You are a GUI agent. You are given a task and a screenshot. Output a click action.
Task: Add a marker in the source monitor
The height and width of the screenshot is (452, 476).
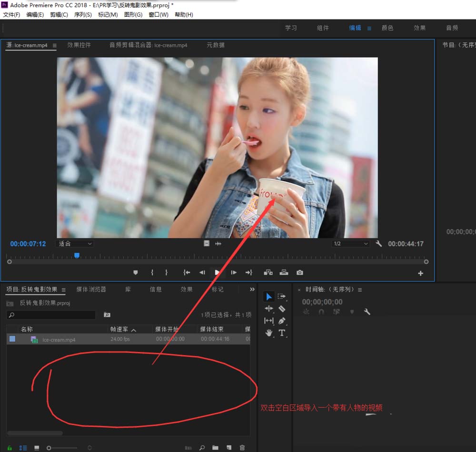(135, 272)
